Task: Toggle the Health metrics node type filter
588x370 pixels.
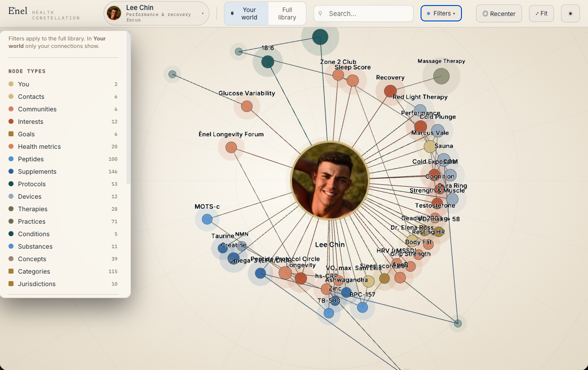Action: (63, 146)
